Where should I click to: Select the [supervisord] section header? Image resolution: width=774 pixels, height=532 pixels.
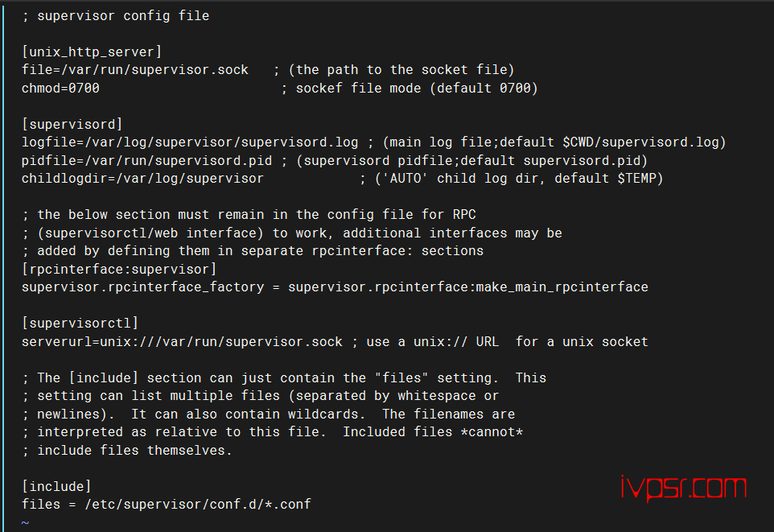(x=72, y=124)
